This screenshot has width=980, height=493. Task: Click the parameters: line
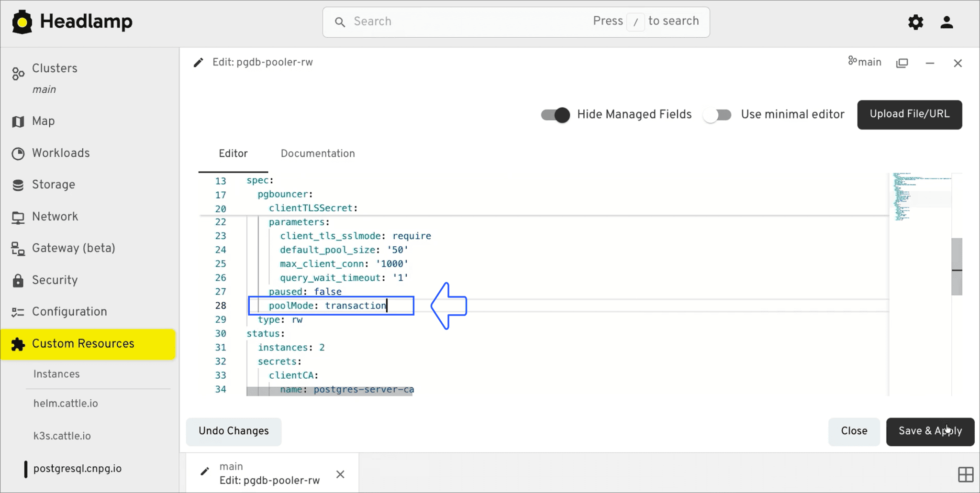[299, 222]
